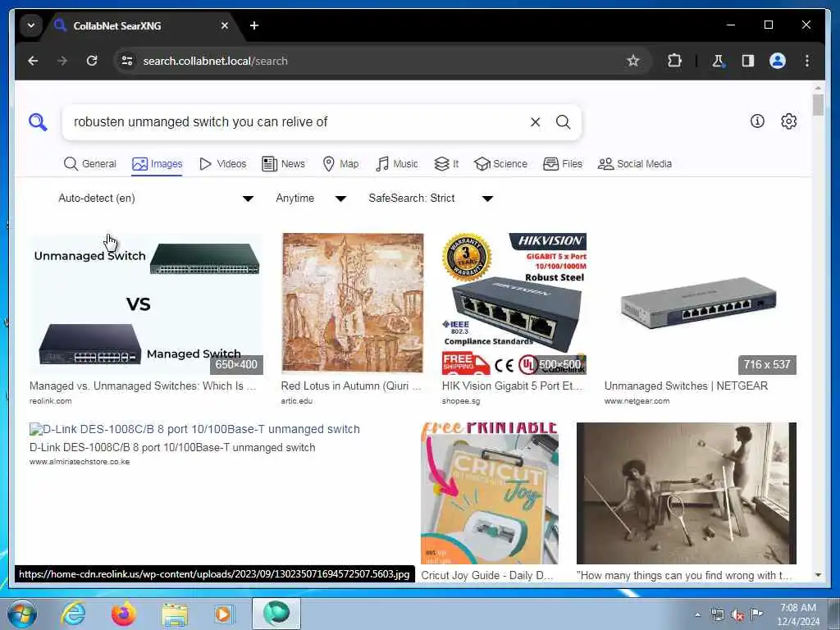Screen dimensions: 840x630
Task: Open the Chrome labs flask icon
Action: 718,61
